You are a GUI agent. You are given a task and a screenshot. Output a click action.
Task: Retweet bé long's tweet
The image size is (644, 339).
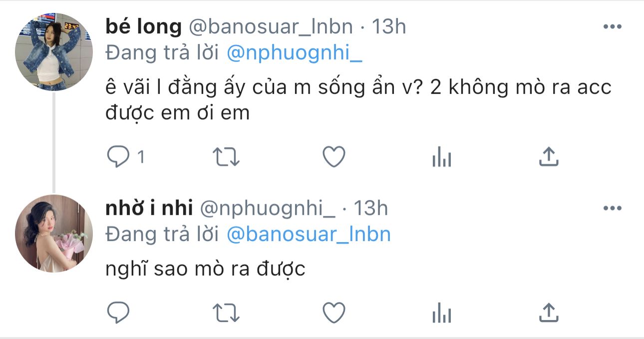click(x=226, y=157)
